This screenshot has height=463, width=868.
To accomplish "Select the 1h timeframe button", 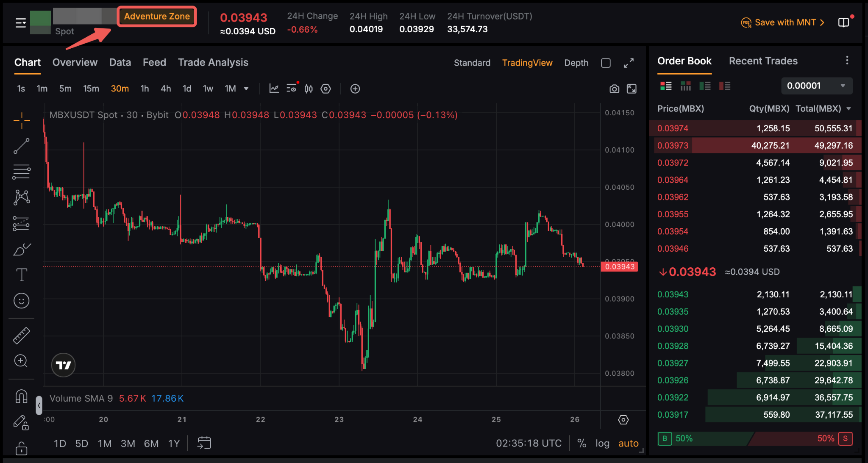I will pos(145,89).
